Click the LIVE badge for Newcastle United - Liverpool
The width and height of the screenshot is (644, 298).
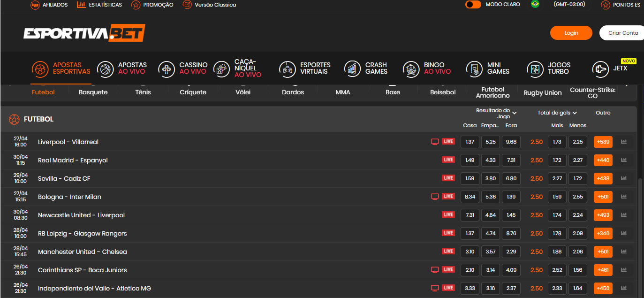pos(448,214)
